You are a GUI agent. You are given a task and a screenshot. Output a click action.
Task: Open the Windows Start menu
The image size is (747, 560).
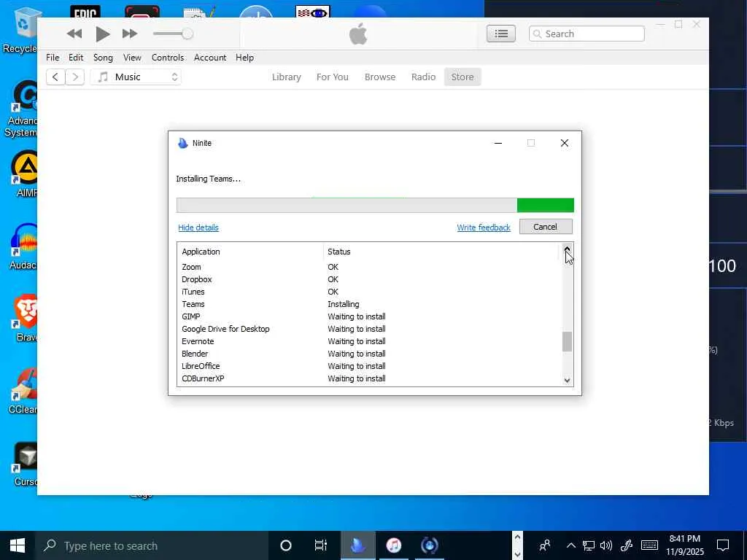coord(18,545)
